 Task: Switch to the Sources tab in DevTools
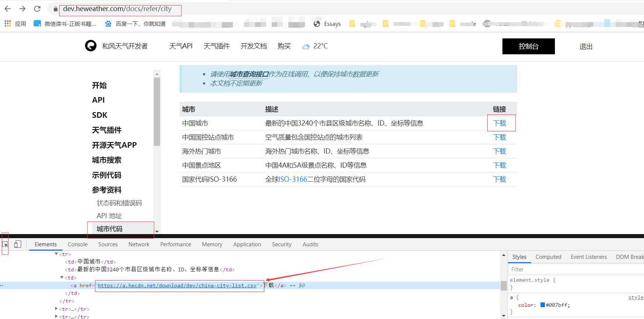click(108, 244)
